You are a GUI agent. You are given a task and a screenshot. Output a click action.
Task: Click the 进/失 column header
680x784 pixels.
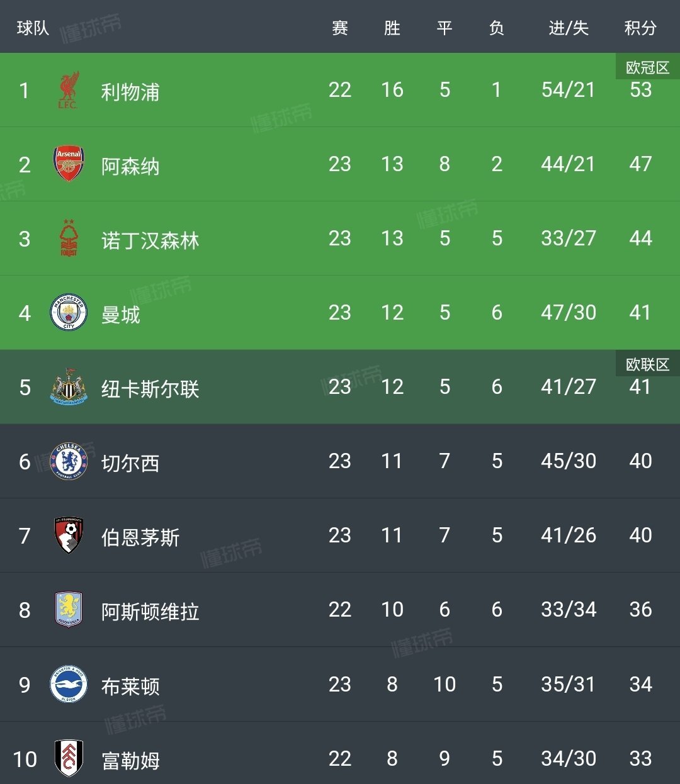pos(568,28)
